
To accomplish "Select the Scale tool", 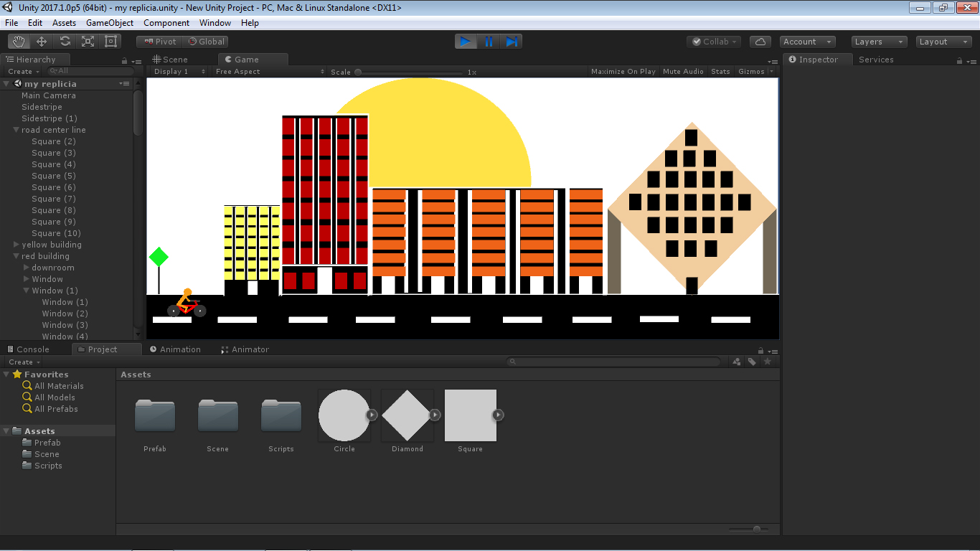I will click(88, 42).
